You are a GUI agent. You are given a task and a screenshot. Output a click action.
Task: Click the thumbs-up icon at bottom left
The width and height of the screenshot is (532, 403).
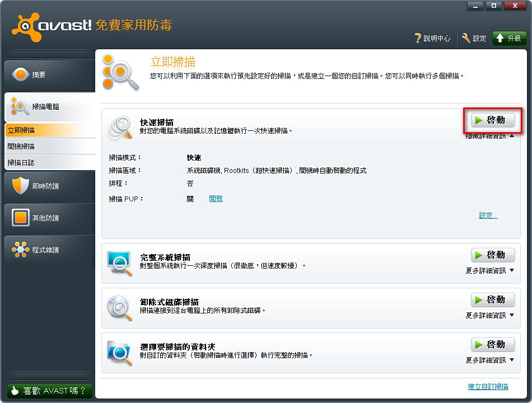[15, 391]
